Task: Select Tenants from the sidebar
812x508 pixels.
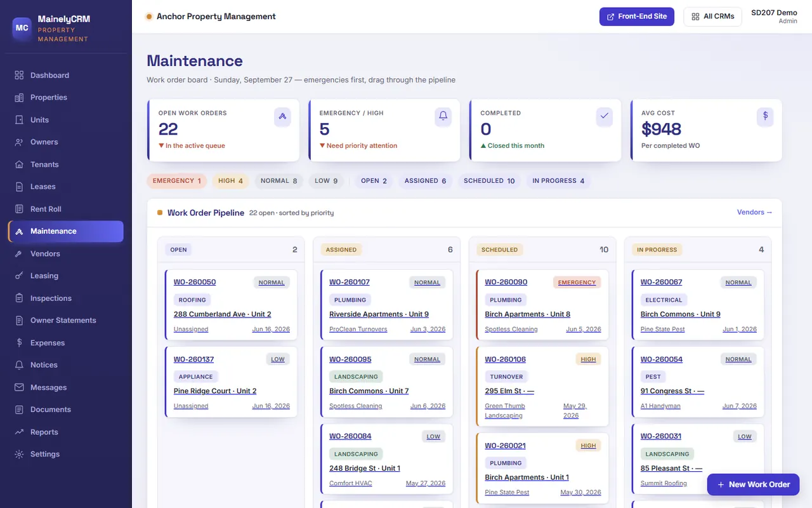Action: pyautogui.click(x=66, y=164)
